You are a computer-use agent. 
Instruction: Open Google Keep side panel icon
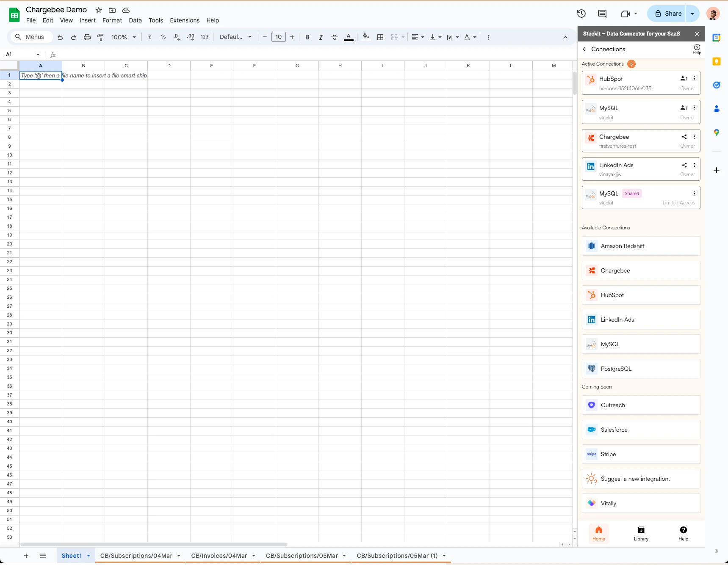717,61
